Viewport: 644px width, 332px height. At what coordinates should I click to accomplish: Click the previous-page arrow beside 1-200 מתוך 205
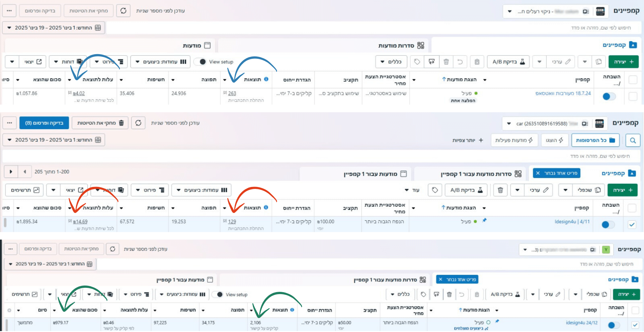point(25,172)
